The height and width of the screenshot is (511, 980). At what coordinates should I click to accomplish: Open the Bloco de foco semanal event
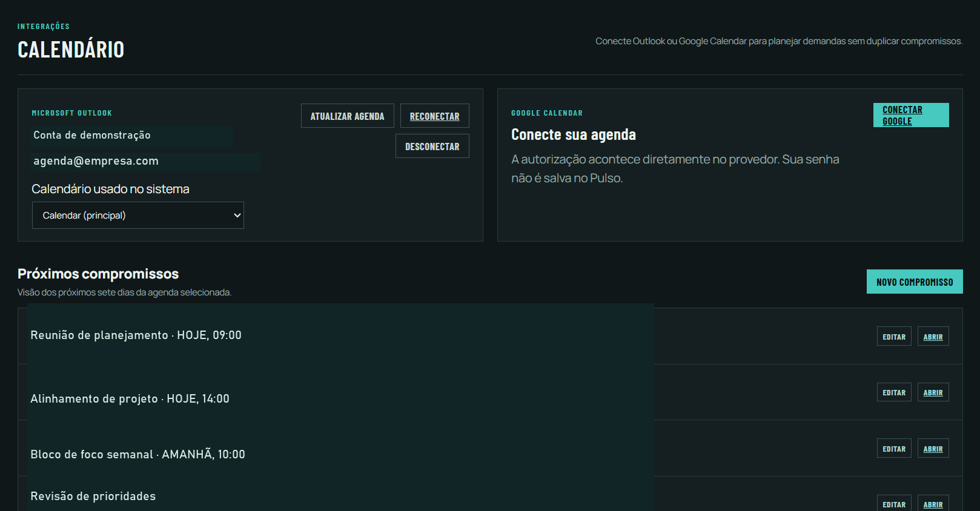tap(933, 449)
